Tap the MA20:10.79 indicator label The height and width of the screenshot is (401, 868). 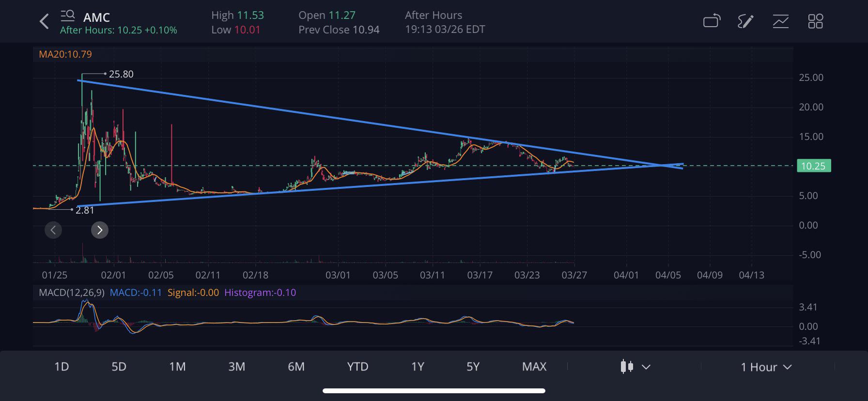[65, 54]
